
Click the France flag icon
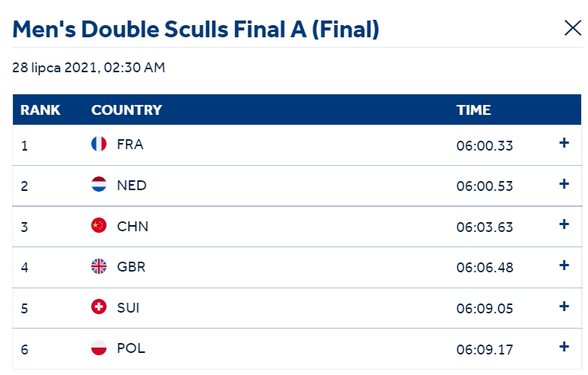coord(99,144)
